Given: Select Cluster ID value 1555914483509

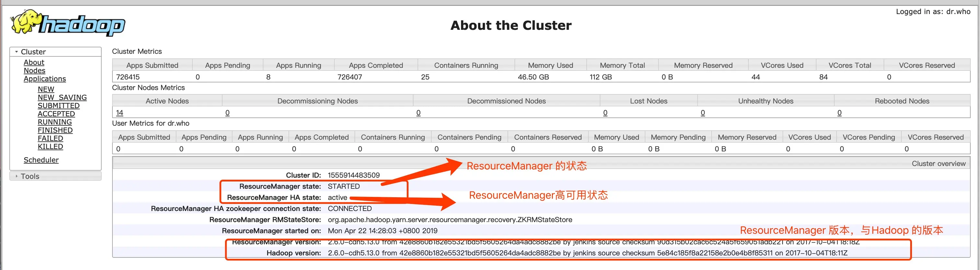Looking at the screenshot, I should click(354, 175).
